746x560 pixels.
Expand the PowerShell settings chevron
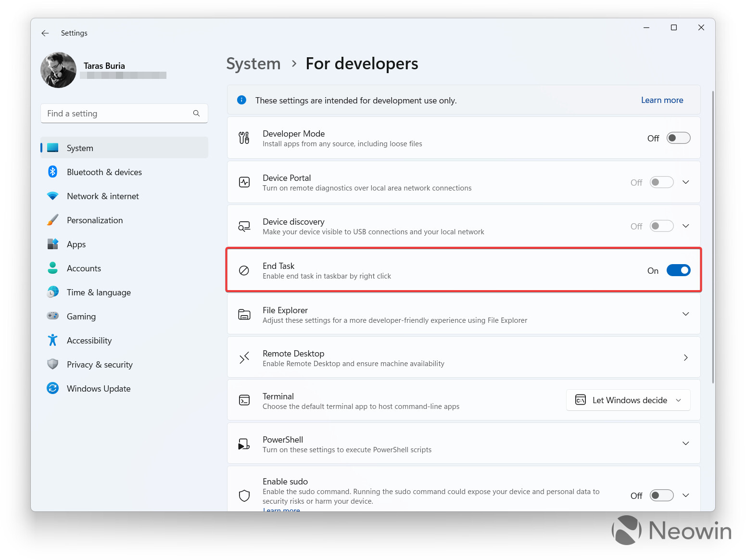(686, 444)
